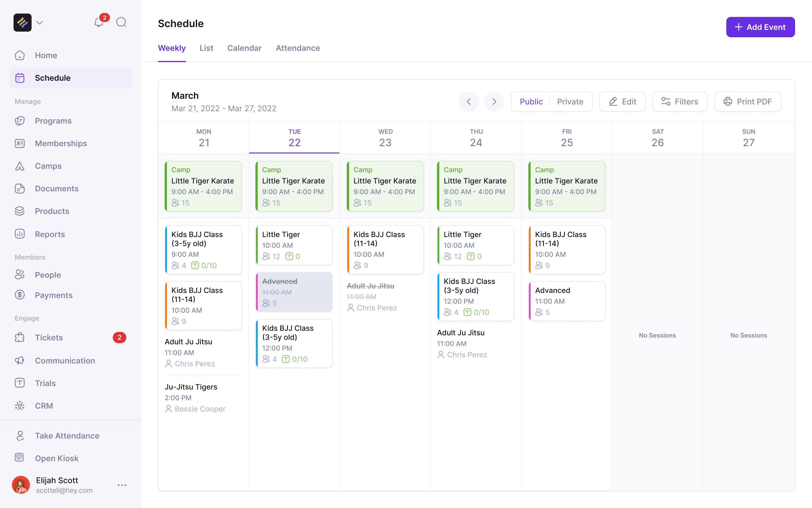Click the Documents file icon
The image size is (812, 508).
(x=20, y=189)
